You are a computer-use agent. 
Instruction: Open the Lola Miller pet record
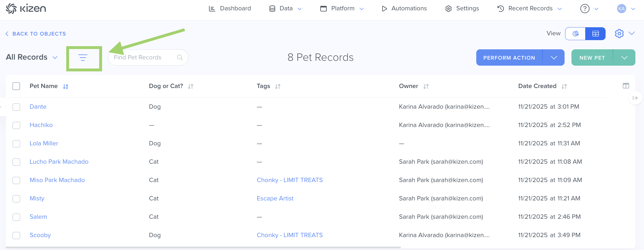pos(44,143)
